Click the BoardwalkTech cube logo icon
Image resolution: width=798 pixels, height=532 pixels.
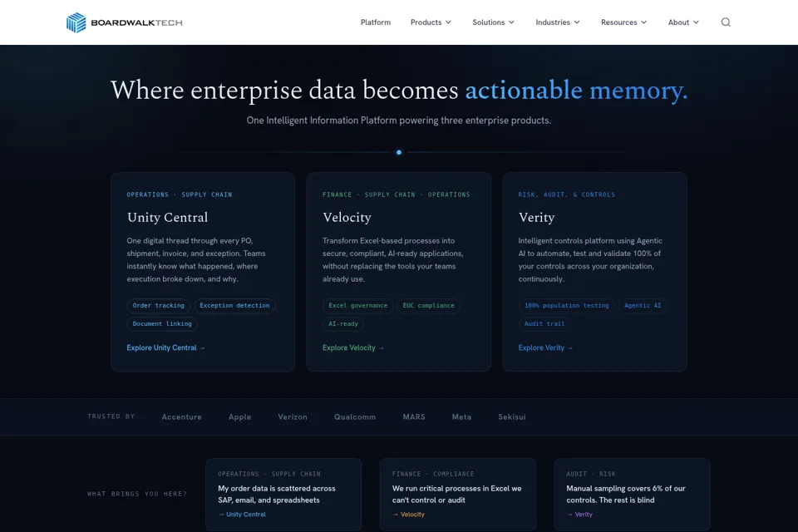pyautogui.click(x=76, y=22)
